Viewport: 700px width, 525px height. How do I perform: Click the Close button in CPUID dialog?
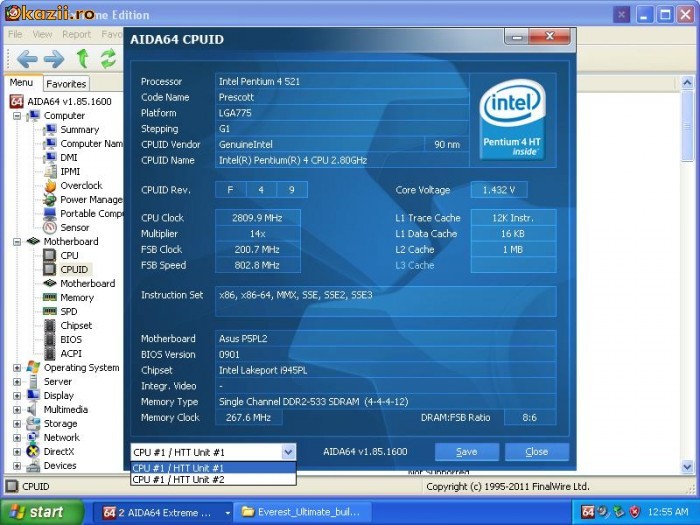(537, 452)
